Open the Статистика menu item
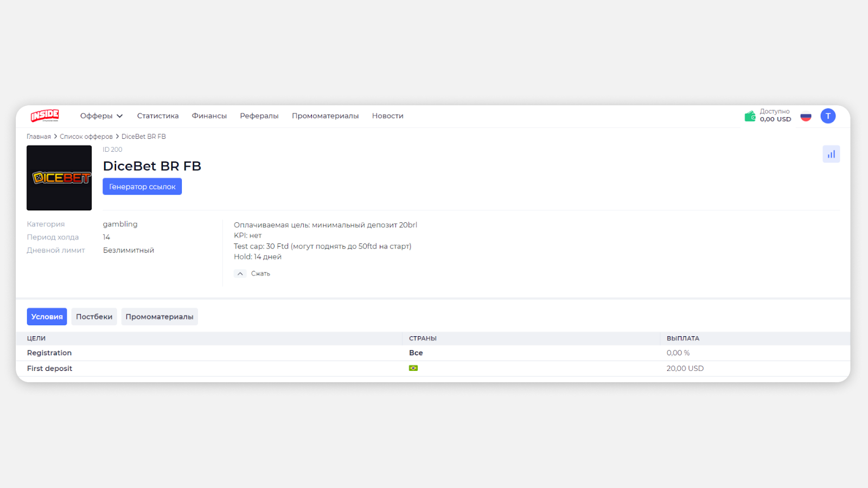This screenshot has height=488, width=868. [x=158, y=116]
